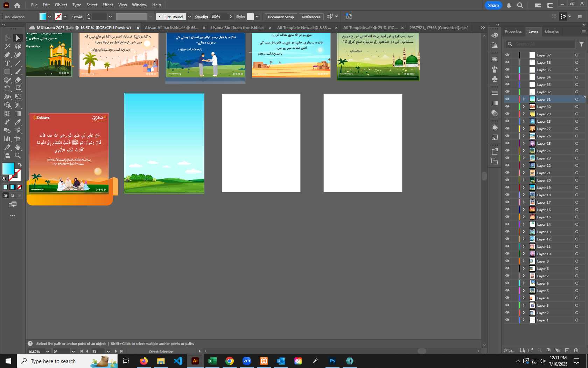Open the stroke weight dropdown
The height and width of the screenshot is (368, 588).
[x=110, y=16]
